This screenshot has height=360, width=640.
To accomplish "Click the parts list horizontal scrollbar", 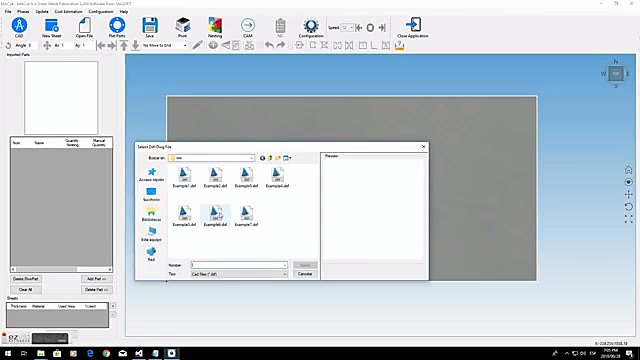I will tap(61, 269).
